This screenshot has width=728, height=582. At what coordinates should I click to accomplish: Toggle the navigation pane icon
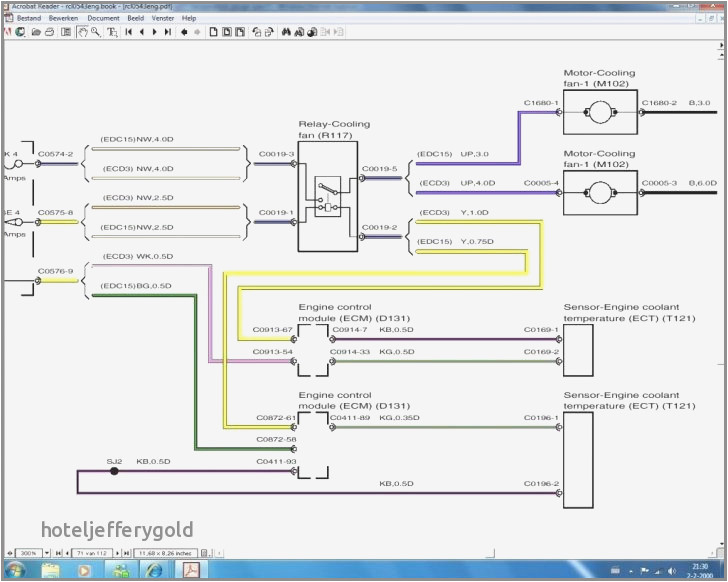coord(65,31)
